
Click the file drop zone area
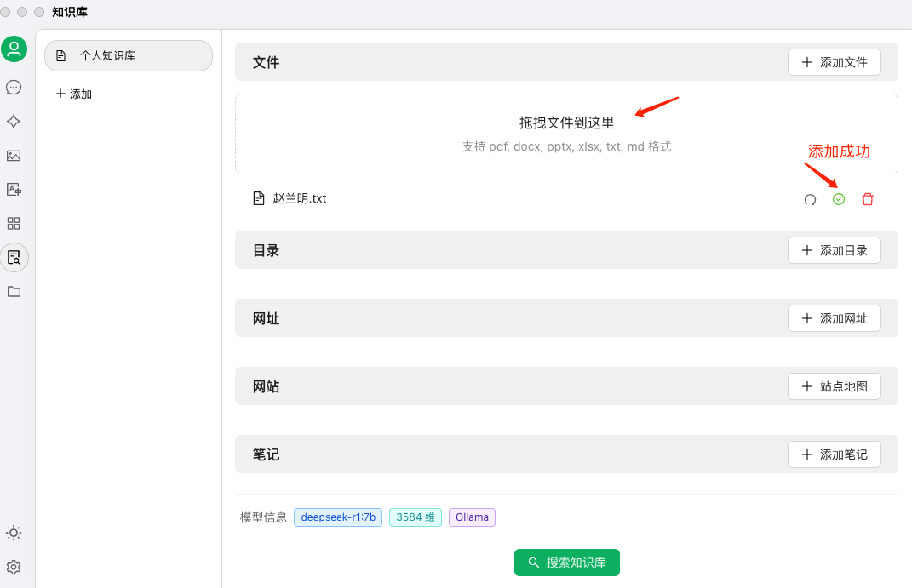point(566,134)
